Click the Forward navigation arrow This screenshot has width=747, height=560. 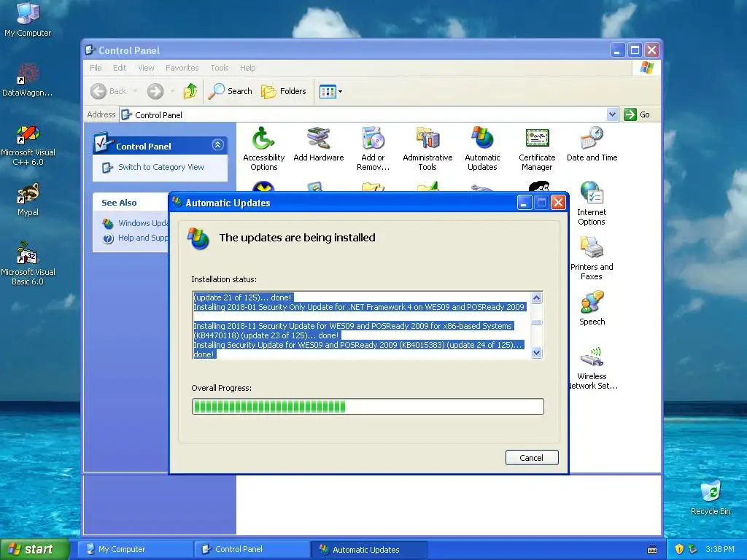click(x=155, y=91)
